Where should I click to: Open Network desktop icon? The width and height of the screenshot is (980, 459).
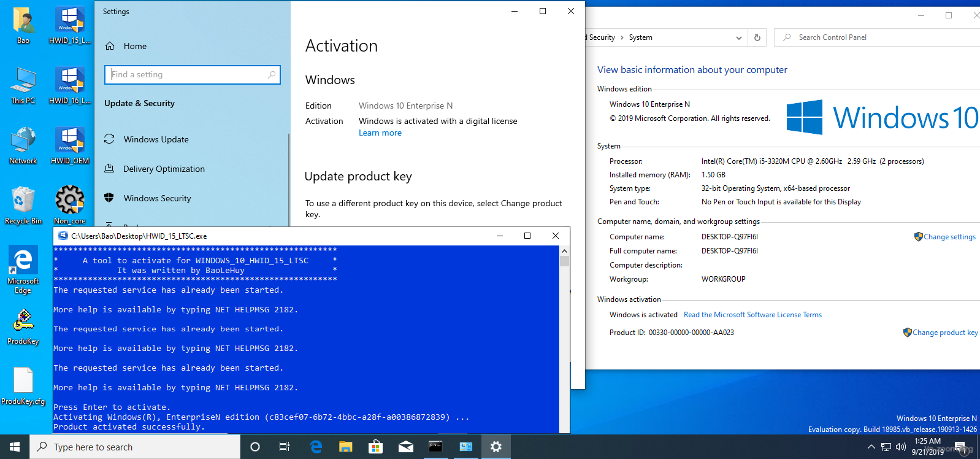23,146
